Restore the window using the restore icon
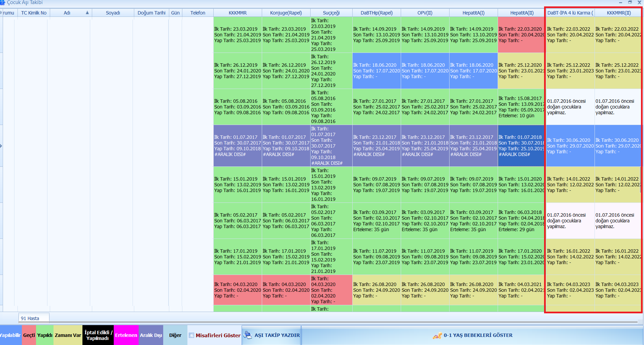The height and width of the screenshot is (345, 644). coord(630,2)
